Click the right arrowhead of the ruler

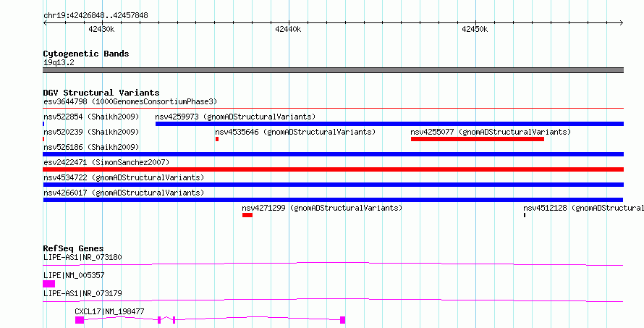(x=622, y=23)
